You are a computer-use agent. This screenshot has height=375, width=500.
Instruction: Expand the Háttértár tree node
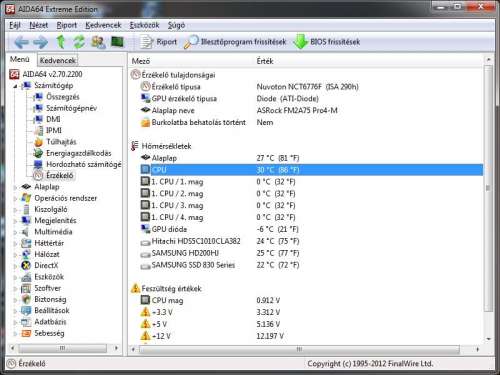tap(15, 244)
